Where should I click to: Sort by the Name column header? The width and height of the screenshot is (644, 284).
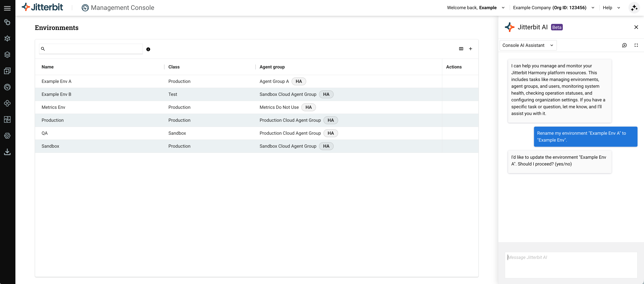point(48,67)
